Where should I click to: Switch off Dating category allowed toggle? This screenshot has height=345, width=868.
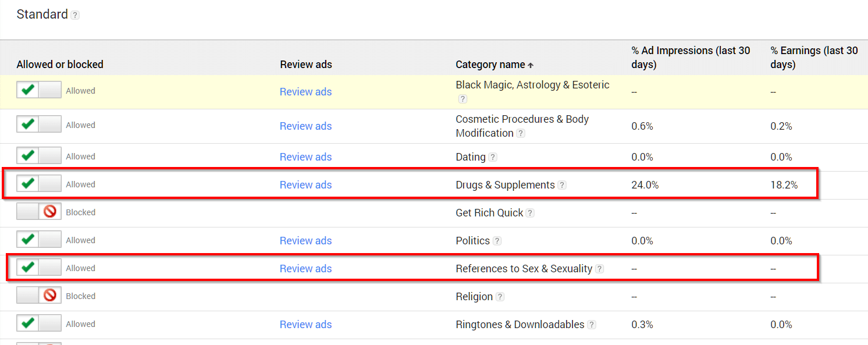coord(39,156)
